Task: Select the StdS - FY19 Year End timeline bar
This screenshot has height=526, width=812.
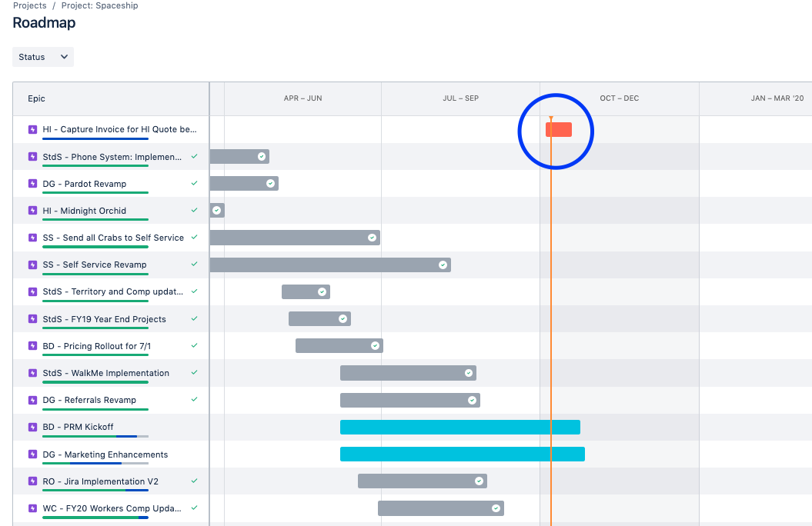Action: click(x=319, y=318)
